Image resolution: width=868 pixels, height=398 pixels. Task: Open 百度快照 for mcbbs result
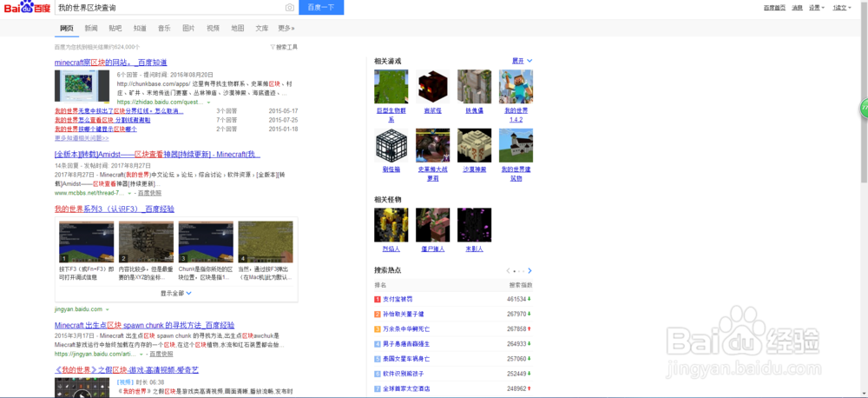click(x=149, y=193)
